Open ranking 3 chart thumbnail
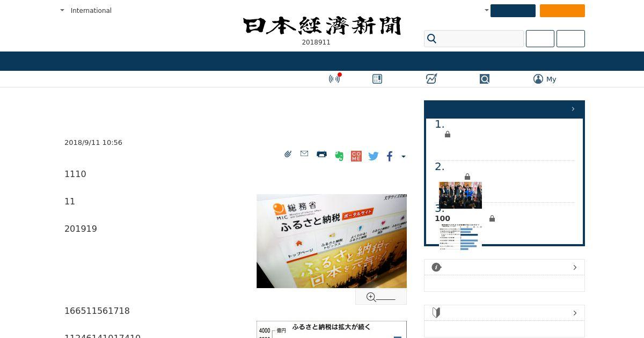This screenshot has height=338, width=644. point(460,237)
